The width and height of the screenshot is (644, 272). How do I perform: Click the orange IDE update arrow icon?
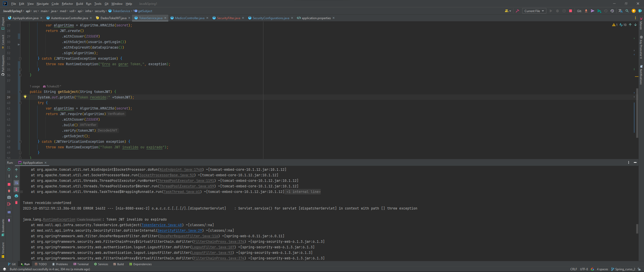(x=634, y=11)
